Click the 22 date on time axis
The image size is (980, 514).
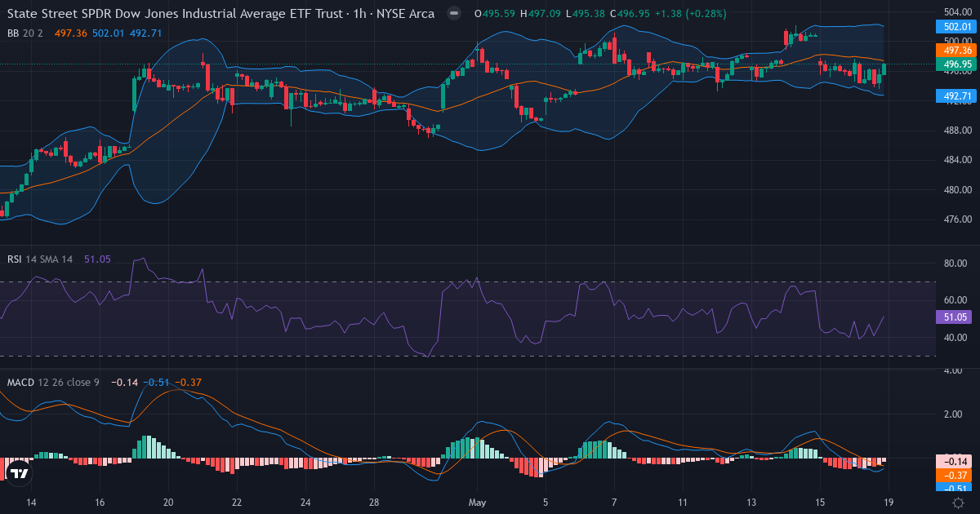(x=237, y=503)
